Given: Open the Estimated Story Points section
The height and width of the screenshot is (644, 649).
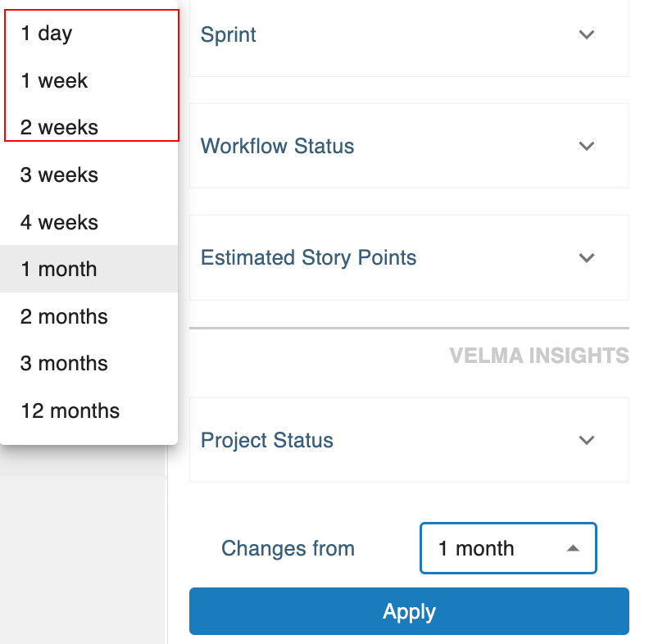Looking at the screenshot, I should (309, 257).
